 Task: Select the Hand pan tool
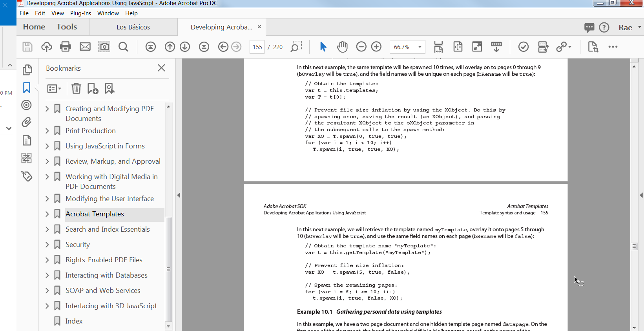tap(342, 47)
